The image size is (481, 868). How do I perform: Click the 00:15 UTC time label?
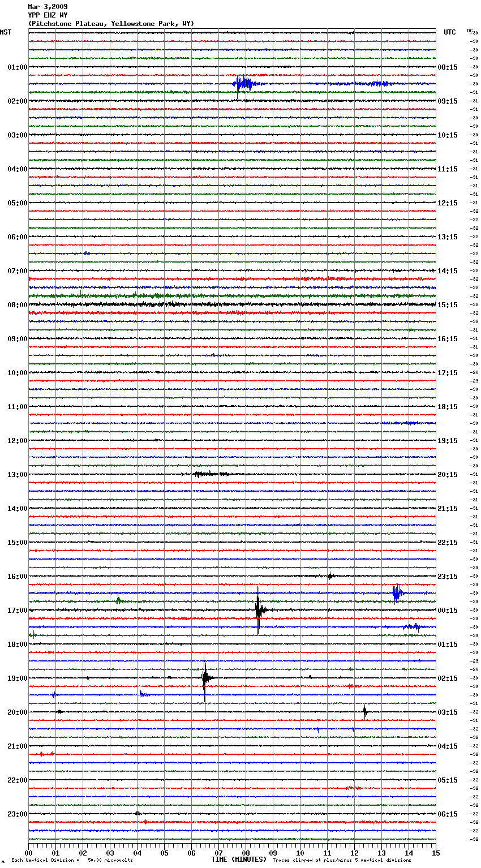448,611
